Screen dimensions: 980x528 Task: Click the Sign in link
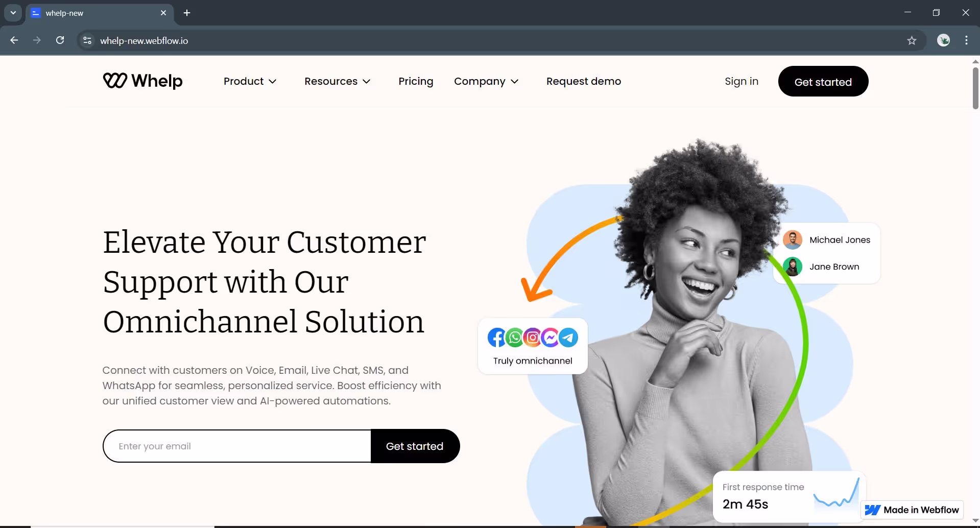point(742,81)
